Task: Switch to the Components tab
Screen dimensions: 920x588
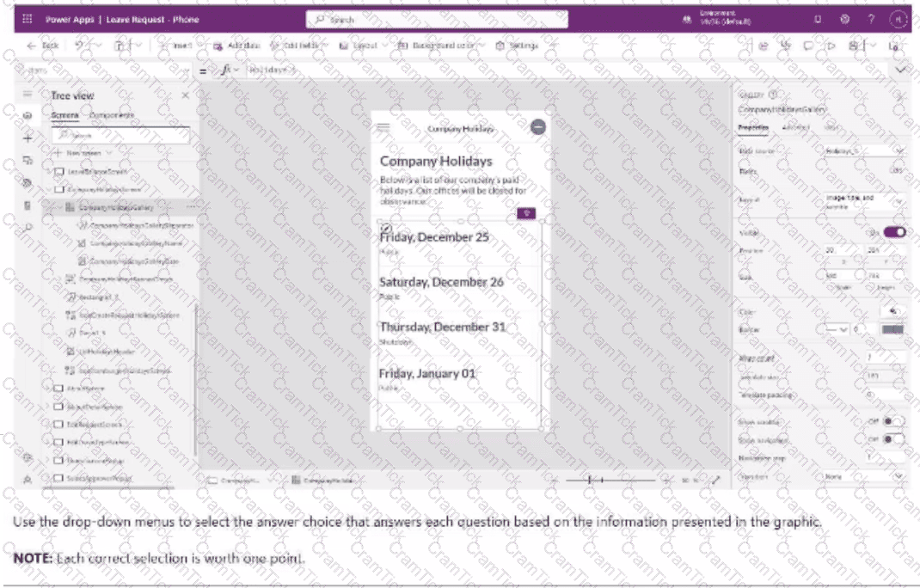Action: [x=112, y=115]
